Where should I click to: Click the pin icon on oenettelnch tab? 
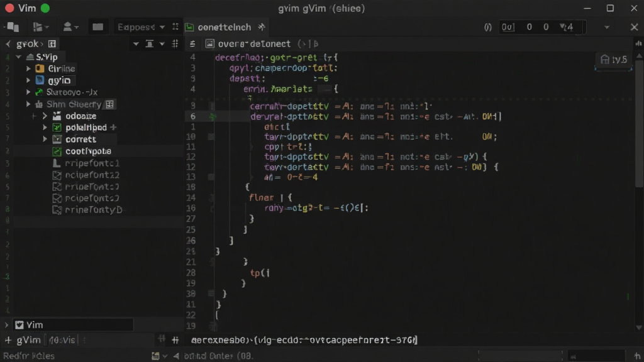[261, 27]
